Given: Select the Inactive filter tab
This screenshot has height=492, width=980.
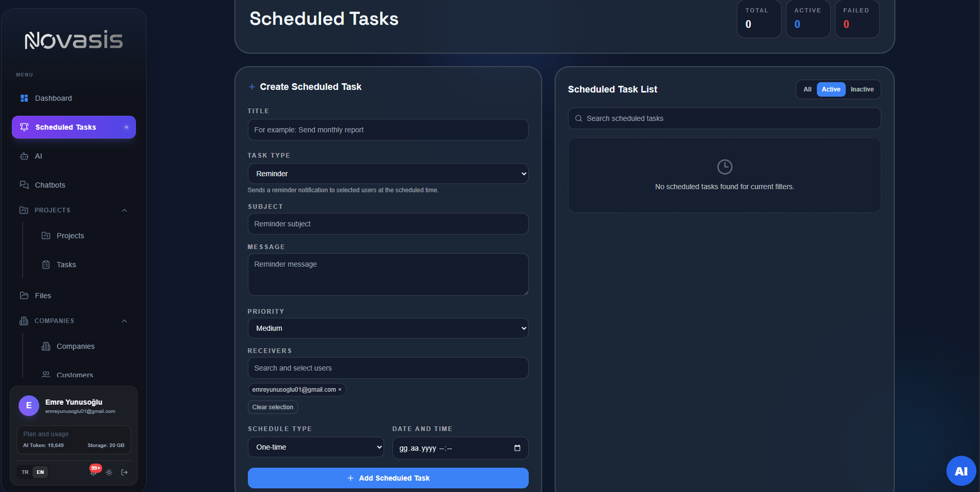Looking at the screenshot, I should (862, 89).
